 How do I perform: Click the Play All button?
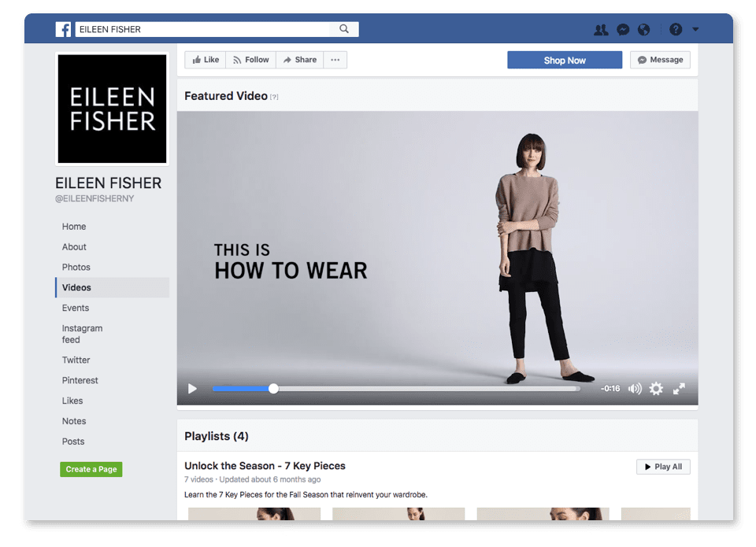click(663, 467)
